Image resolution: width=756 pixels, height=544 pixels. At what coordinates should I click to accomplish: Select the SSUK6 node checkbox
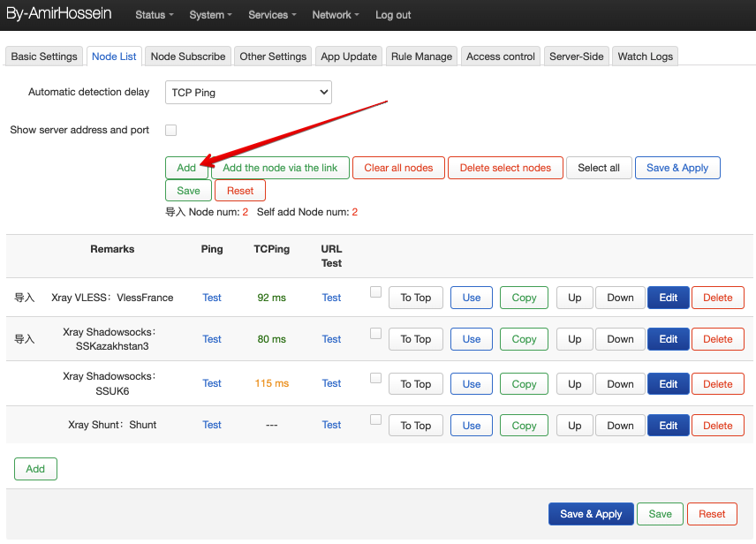click(x=376, y=378)
